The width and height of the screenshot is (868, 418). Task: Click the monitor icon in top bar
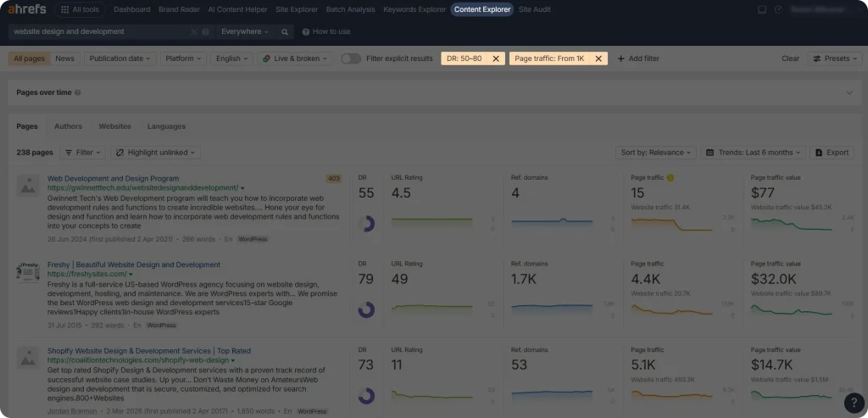(x=762, y=9)
